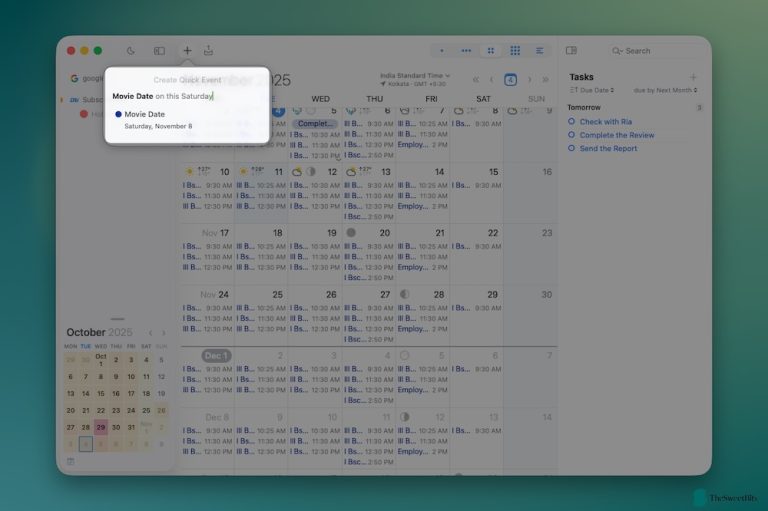Open Employ... 2 PM event on Friday 21

click(x=422, y=267)
